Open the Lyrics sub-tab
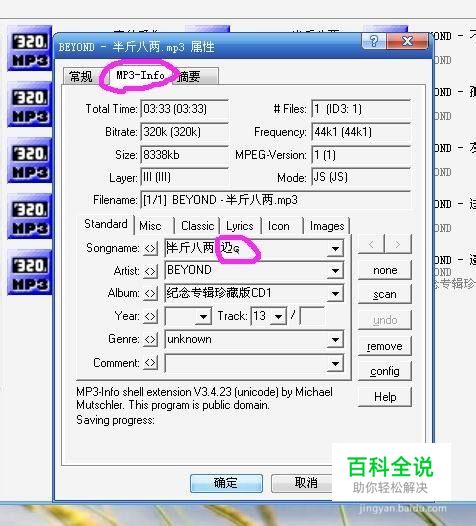This screenshot has width=476, height=526. click(240, 226)
